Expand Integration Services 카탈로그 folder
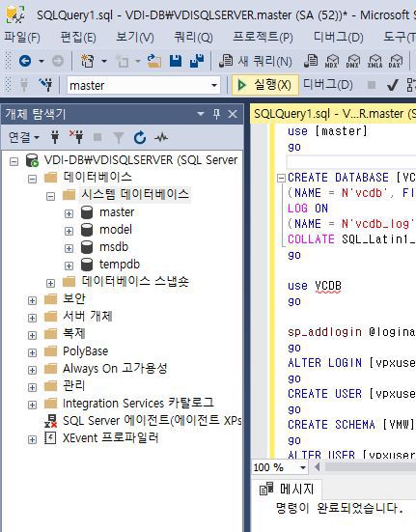416x532 pixels. tap(32, 405)
